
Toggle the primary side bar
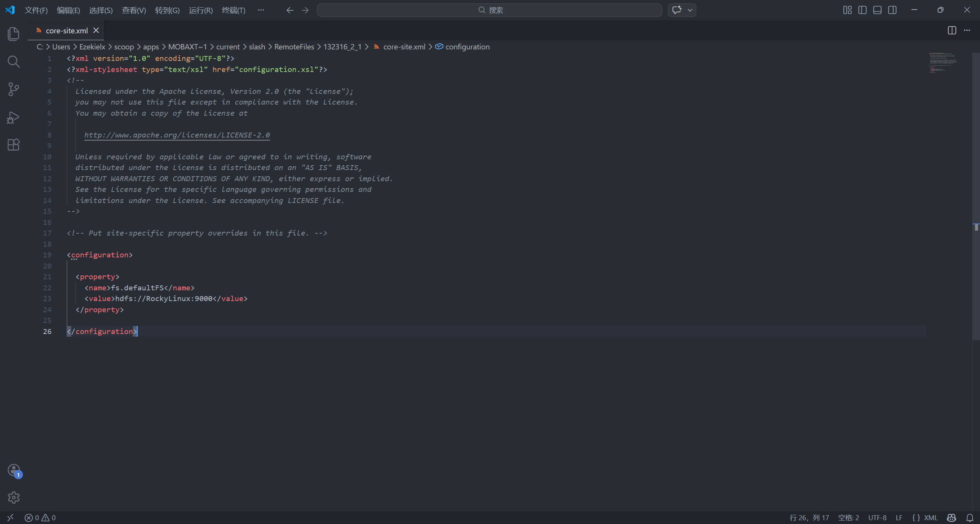pyautogui.click(x=862, y=10)
